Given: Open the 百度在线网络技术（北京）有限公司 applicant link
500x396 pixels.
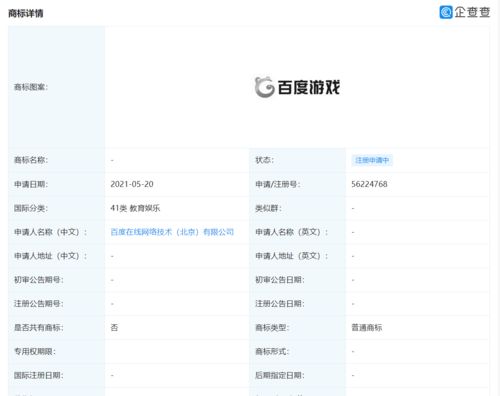Looking at the screenshot, I should point(172,232).
